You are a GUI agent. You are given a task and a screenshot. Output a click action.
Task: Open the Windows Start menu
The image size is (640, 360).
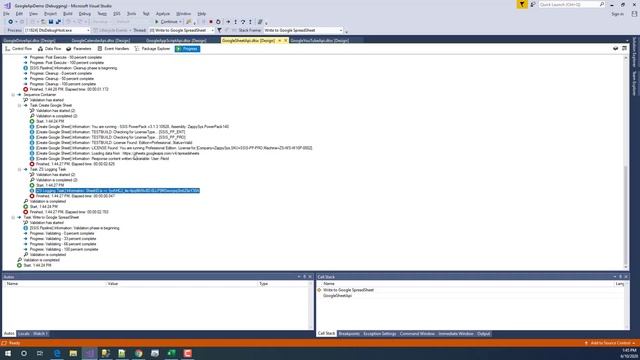(x=8, y=353)
